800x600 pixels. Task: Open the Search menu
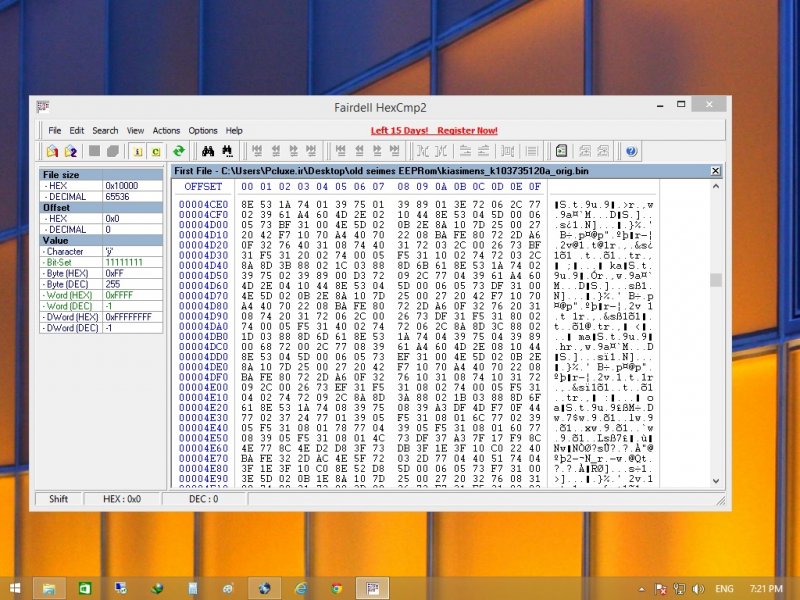tap(105, 131)
